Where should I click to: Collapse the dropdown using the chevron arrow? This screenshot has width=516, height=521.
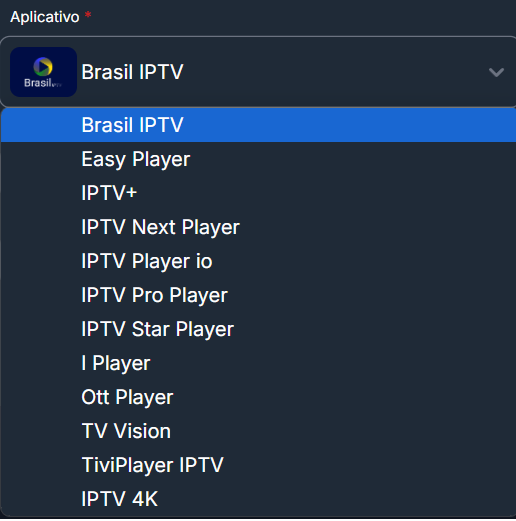(x=496, y=72)
